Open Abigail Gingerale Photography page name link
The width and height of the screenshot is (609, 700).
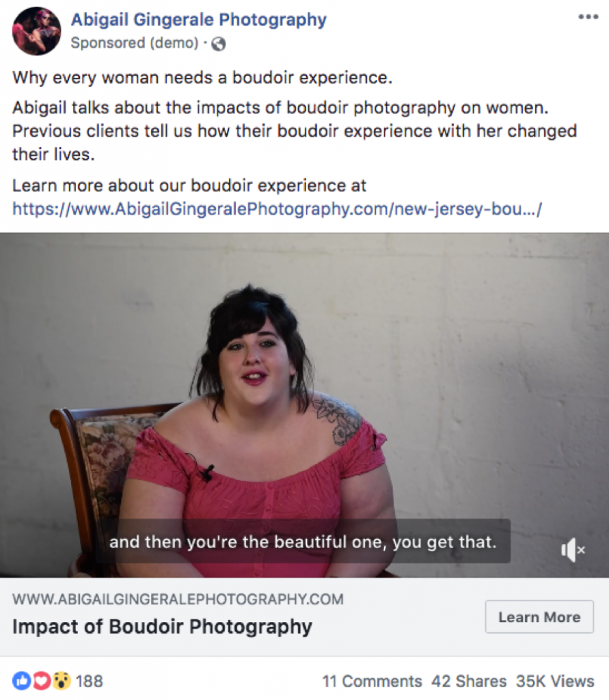click(199, 20)
